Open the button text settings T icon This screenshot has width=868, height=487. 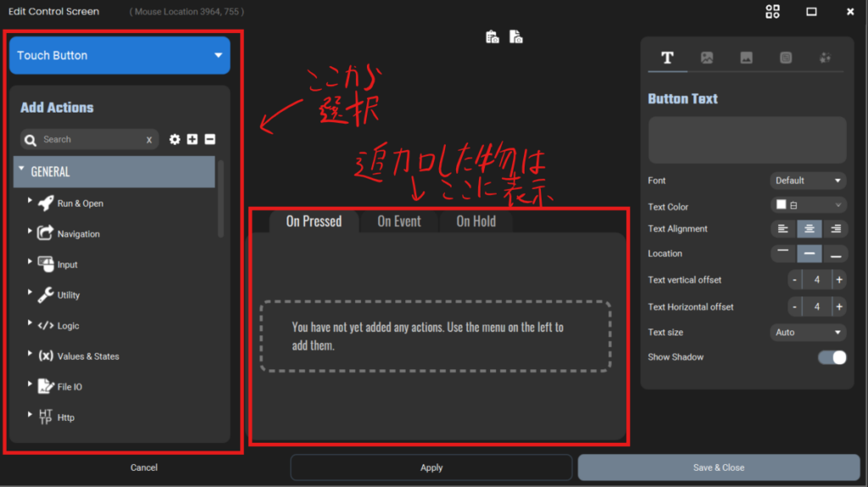(x=667, y=58)
